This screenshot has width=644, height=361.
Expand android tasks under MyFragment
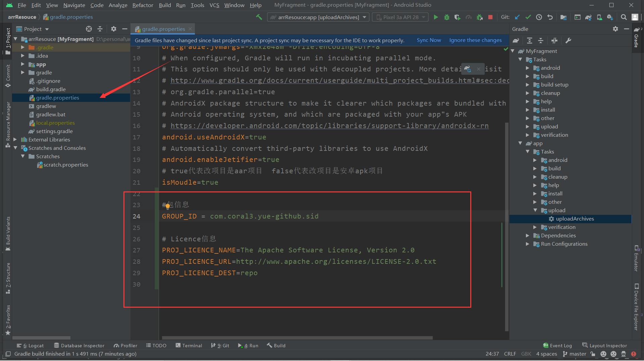pyautogui.click(x=527, y=68)
